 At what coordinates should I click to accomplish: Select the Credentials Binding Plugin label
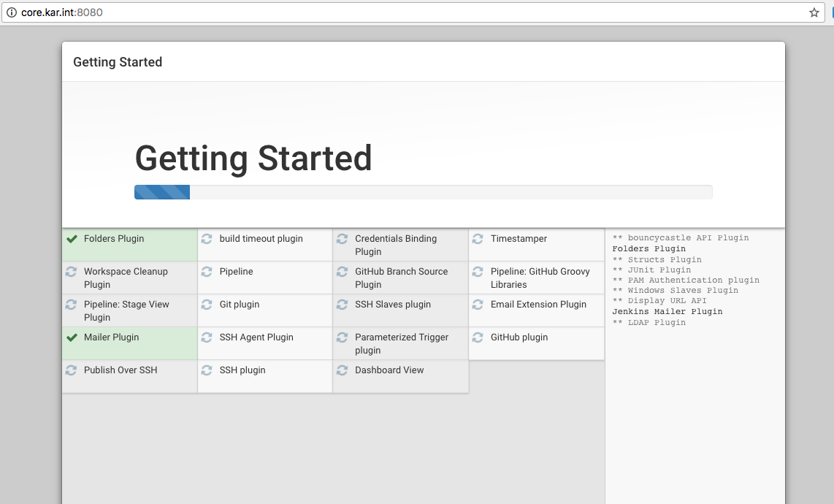pyautogui.click(x=396, y=245)
